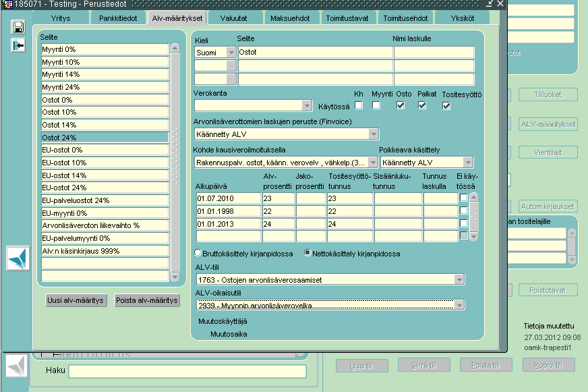Click Alv-prosentti cell with 23

[278, 198]
